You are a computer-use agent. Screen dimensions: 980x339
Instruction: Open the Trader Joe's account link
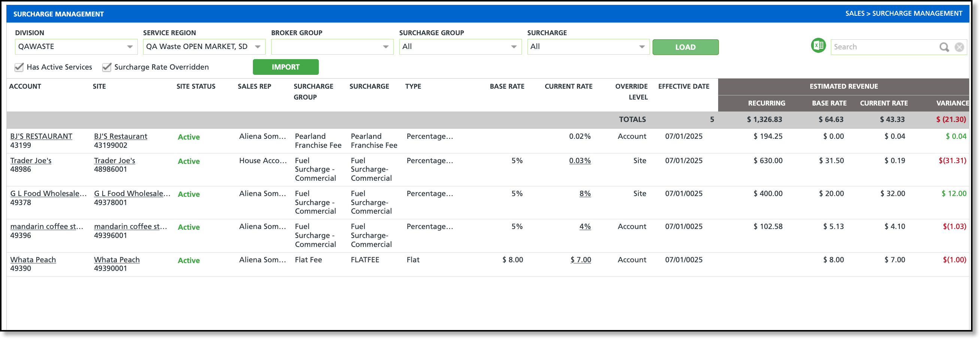coord(31,161)
